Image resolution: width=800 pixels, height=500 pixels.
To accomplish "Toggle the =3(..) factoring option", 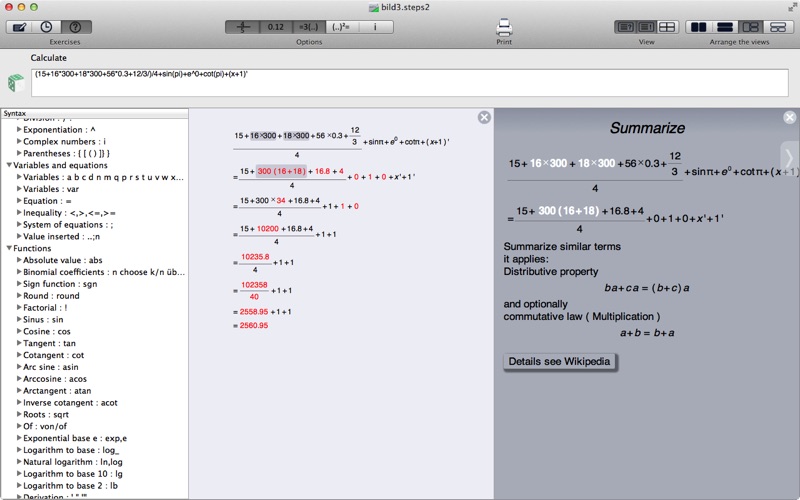I will [309, 27].
